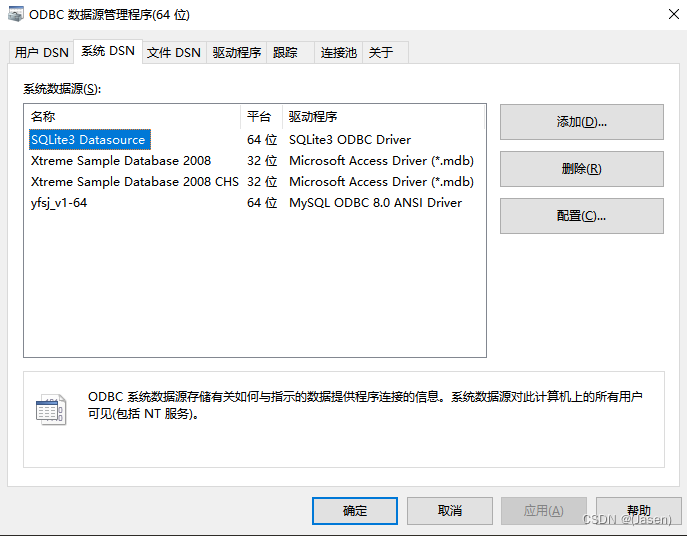
Task: Open the 跟踪 tab
Action: pos(285,53)
